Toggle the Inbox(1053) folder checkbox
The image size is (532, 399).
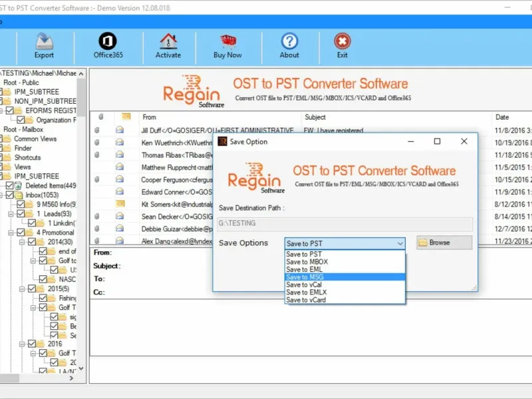click(x=10, y=196)
